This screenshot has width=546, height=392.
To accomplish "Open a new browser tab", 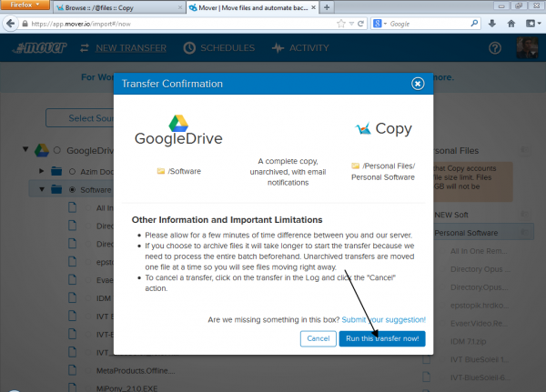I will pyautogui.click(x=327, y=7).
